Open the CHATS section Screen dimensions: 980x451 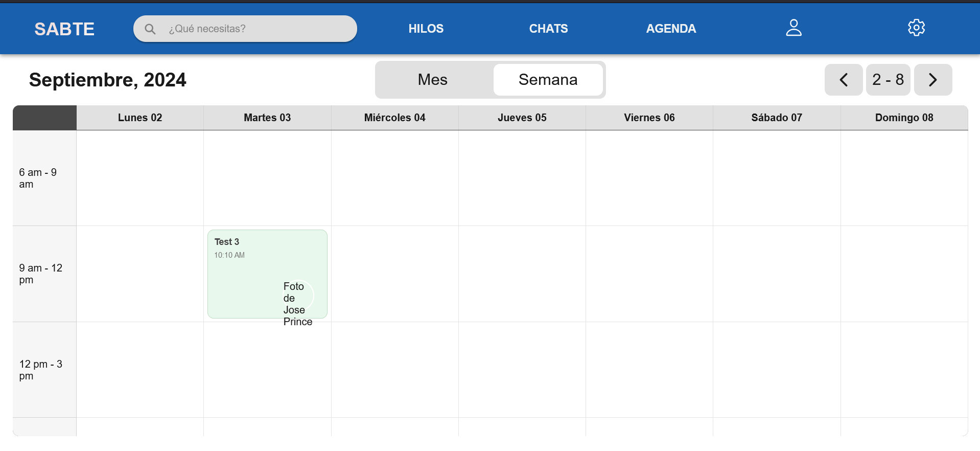(x=548, y=29)
